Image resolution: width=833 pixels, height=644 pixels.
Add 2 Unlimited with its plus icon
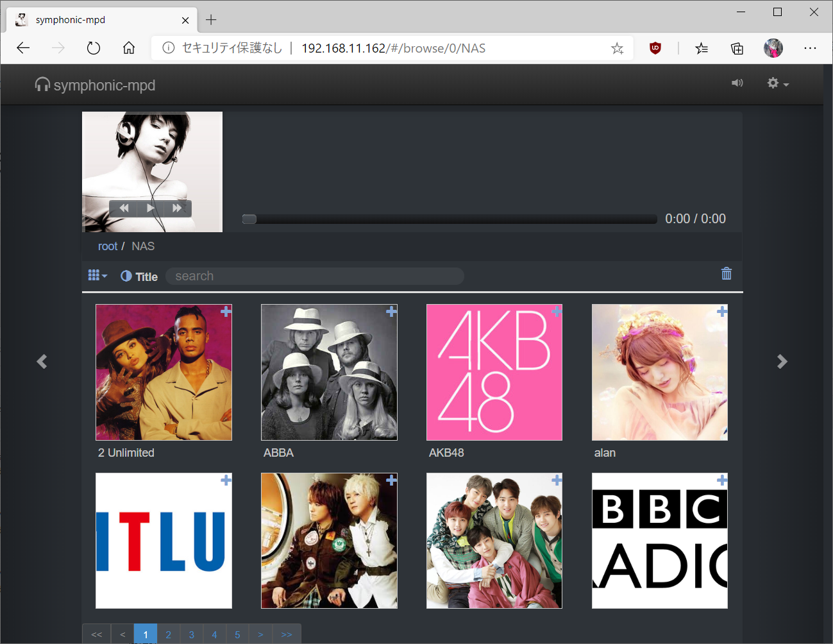pyautogui.click(x=226, y=312)
